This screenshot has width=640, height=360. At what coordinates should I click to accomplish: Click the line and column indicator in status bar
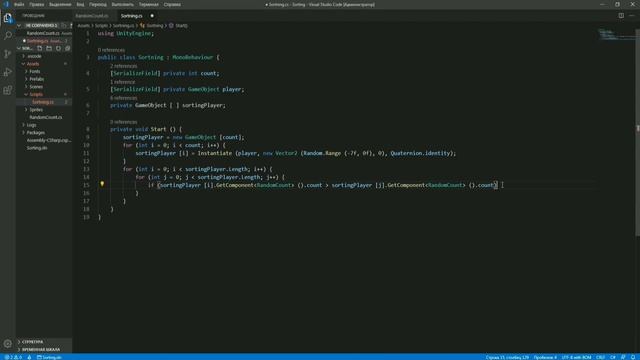click(507, 357)
